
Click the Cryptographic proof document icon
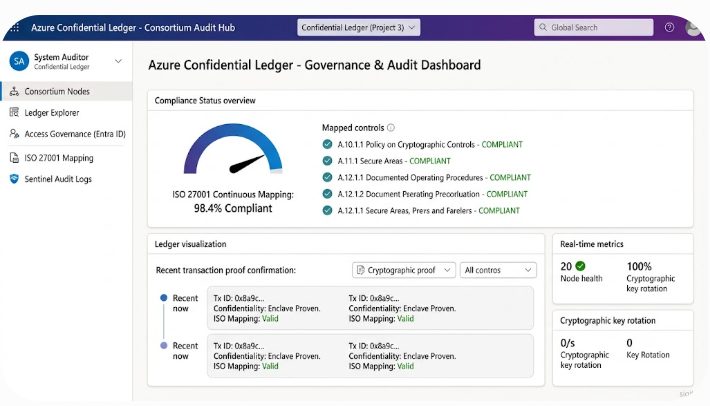tap(360, 270)
